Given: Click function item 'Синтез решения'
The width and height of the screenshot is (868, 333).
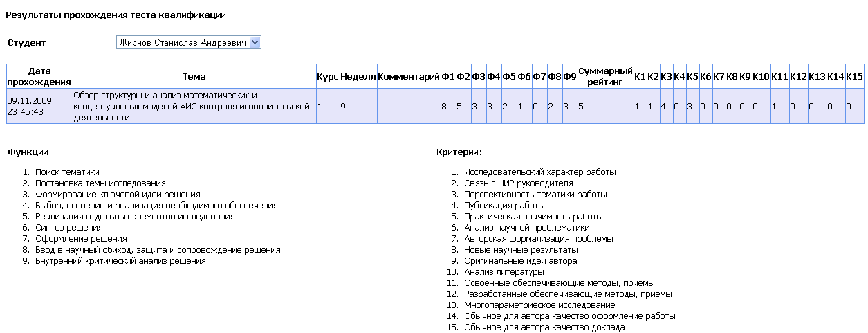Looking at the screenshot, I should tap(68, 228).
